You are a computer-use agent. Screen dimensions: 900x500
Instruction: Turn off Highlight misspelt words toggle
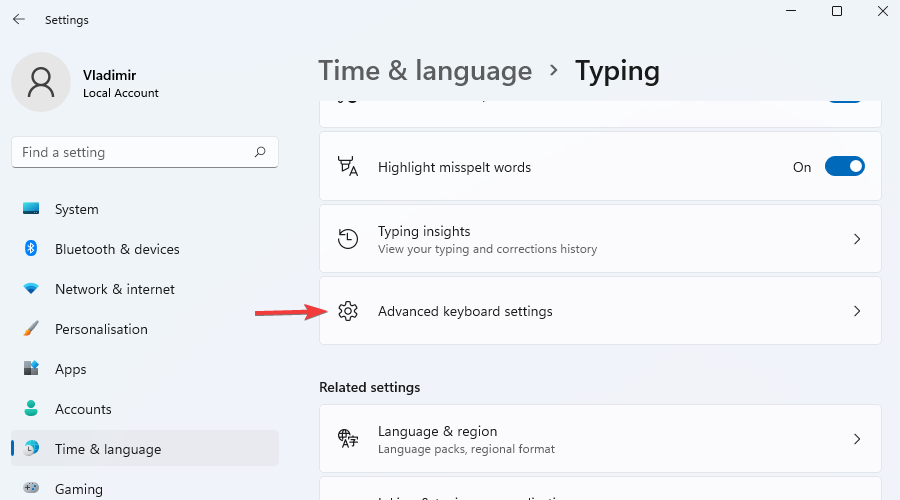coord(844,167)
